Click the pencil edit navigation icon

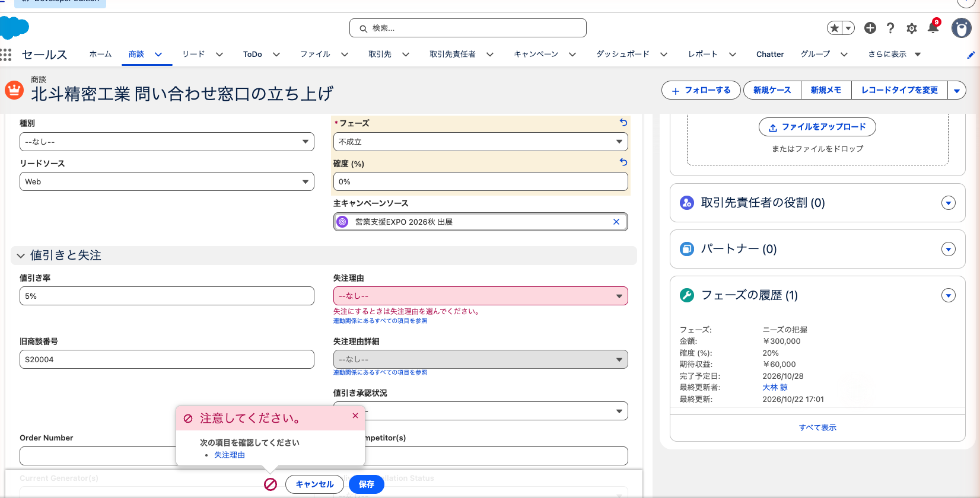971,55
